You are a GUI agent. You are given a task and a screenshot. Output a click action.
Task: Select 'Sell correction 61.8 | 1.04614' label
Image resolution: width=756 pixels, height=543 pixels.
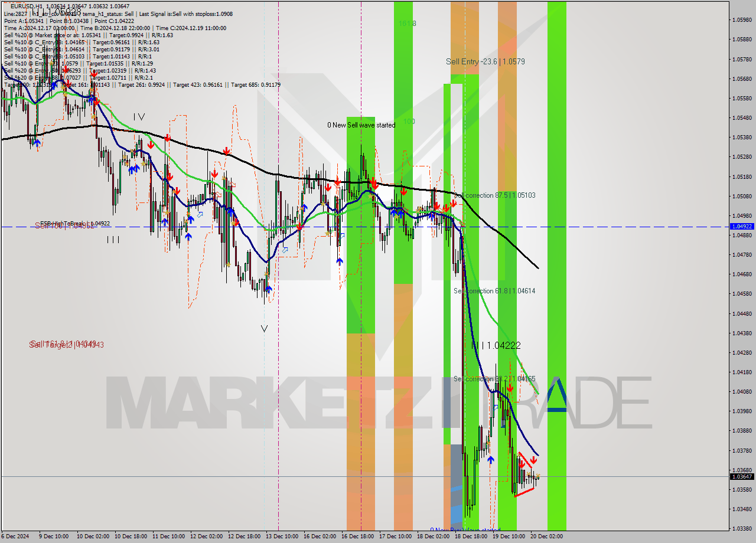point(494,291)
